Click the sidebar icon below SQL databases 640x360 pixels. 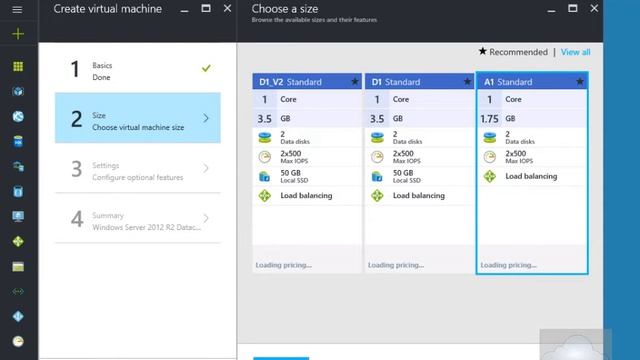18,167
